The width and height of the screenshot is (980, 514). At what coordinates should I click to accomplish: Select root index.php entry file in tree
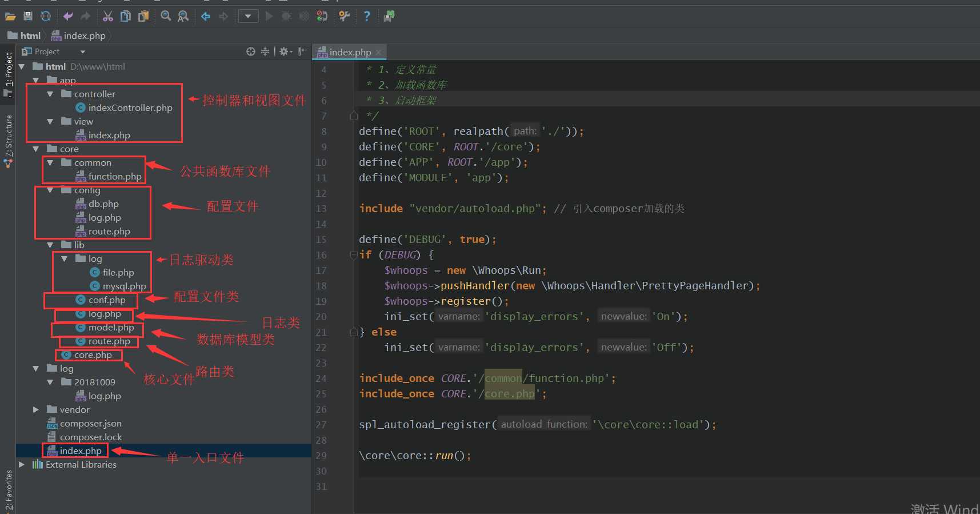pyautogui.click(x=74, y=451)
